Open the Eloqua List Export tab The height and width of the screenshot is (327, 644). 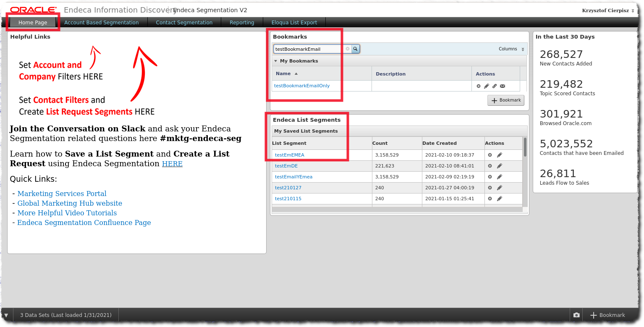(294, 22)
